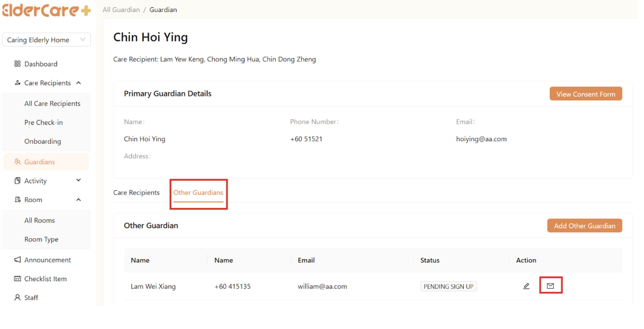Click the Checklist Item calendar icon
Screen dimensions: 644x329
17,279
